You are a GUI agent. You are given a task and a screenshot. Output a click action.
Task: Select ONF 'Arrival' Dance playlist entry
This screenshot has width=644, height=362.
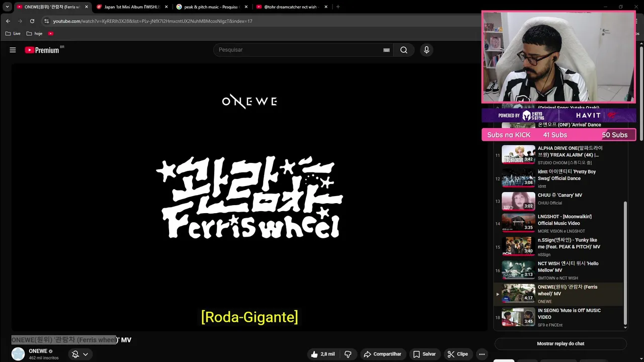(x=569, y=125)
